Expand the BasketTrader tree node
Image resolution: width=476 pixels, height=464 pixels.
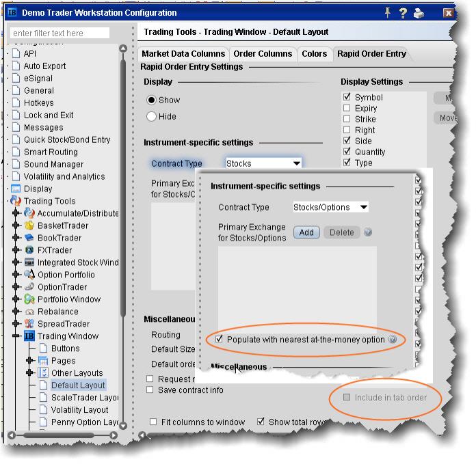pos(16,226)
